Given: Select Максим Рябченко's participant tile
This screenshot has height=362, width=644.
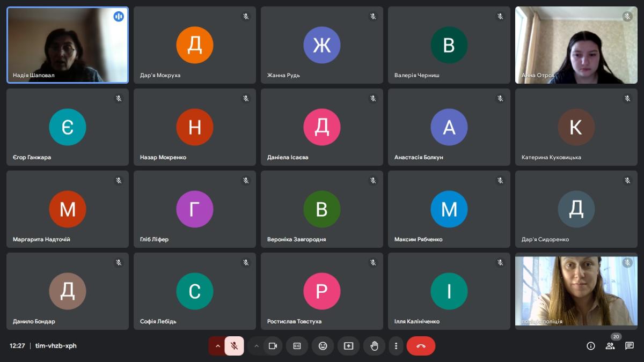Looking at the screenshot, I should click(449, 209).
